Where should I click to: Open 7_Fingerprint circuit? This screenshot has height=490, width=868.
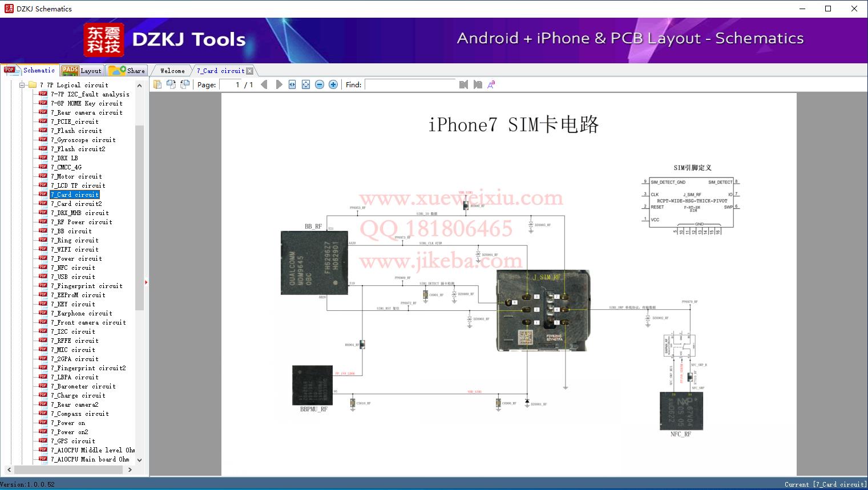tap(87, 286)
